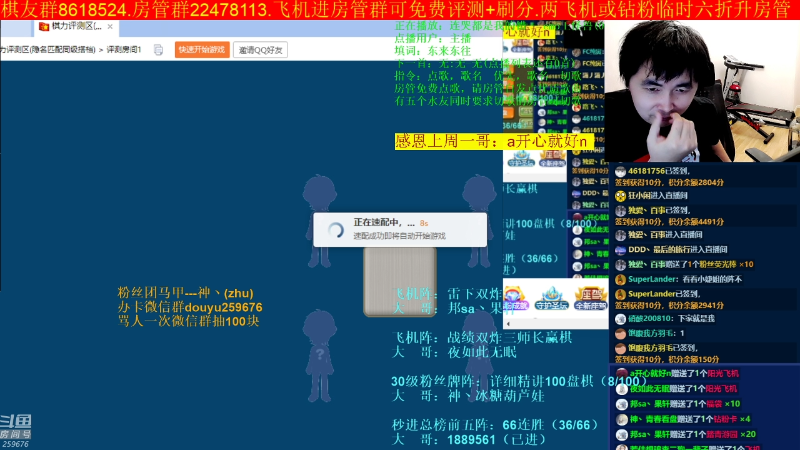Click the card table in the center
Viewport: 800px width, 450px height.
(399, 282)
